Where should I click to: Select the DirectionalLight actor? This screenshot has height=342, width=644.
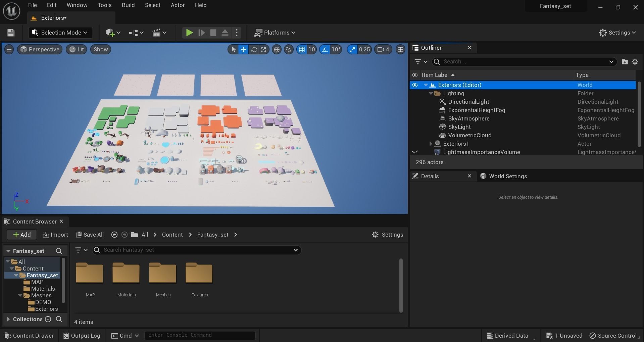point(468,102)
